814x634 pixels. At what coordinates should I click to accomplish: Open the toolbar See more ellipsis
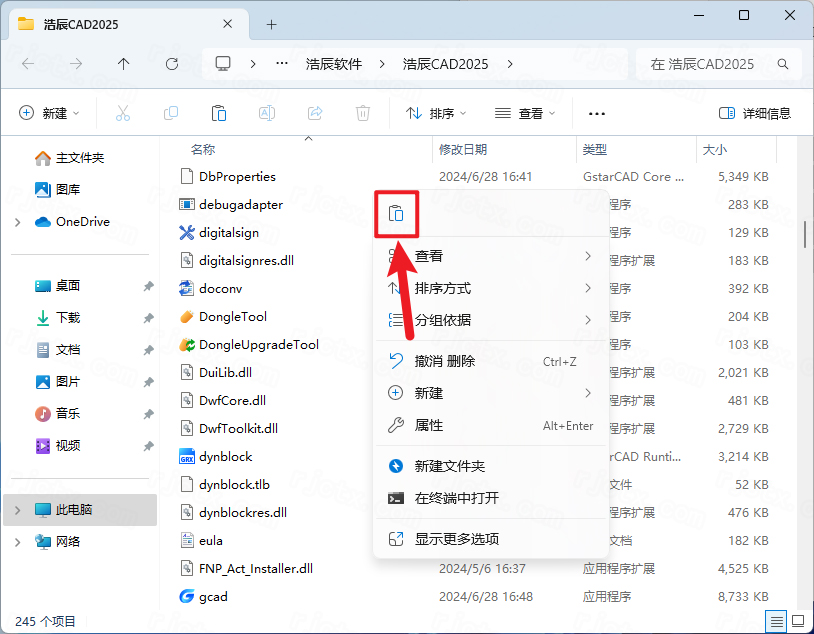click(597, 113)
